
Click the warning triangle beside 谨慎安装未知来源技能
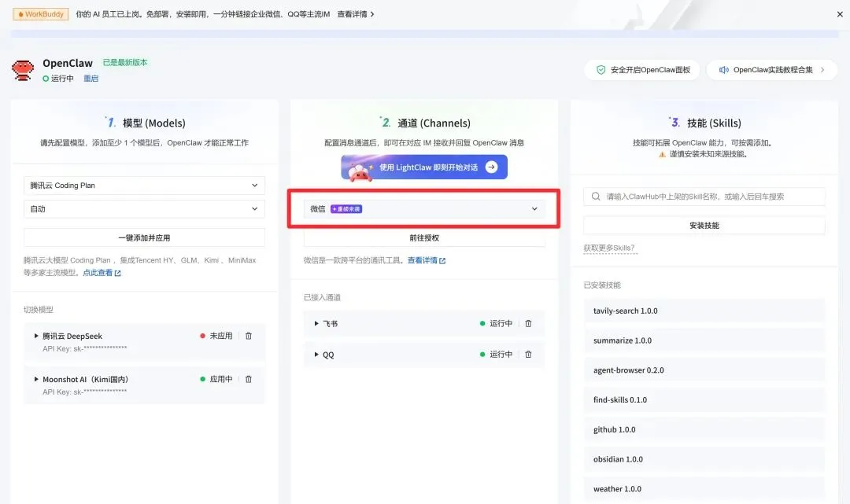[x=662, y=155]
